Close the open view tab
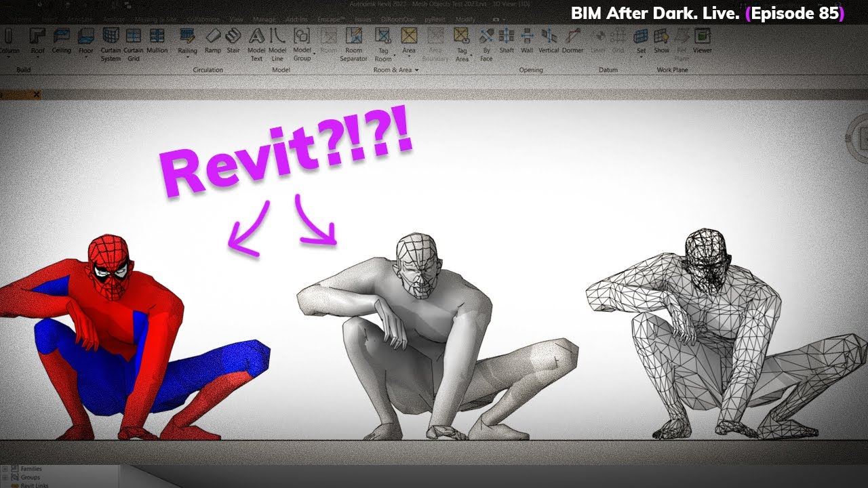This screenshot has width=868, height=488. pyautogui.click(x=36, y=94)
